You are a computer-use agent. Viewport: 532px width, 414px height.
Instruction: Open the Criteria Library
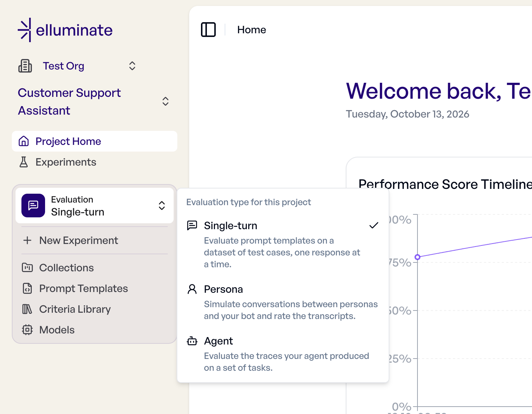95,309
